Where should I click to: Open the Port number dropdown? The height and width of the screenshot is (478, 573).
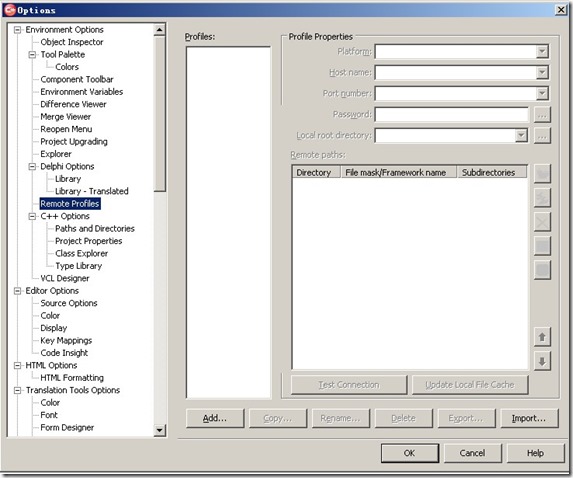tap(542, 93)
